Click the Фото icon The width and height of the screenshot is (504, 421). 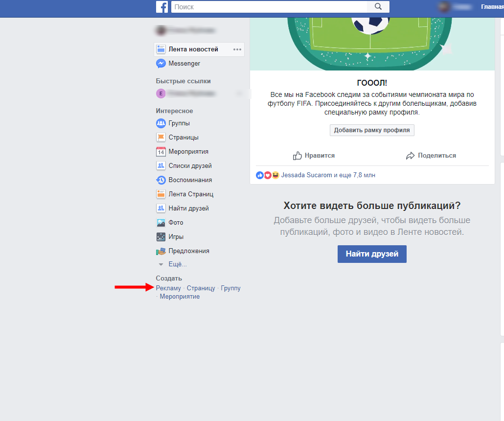[x=160, y=222]
